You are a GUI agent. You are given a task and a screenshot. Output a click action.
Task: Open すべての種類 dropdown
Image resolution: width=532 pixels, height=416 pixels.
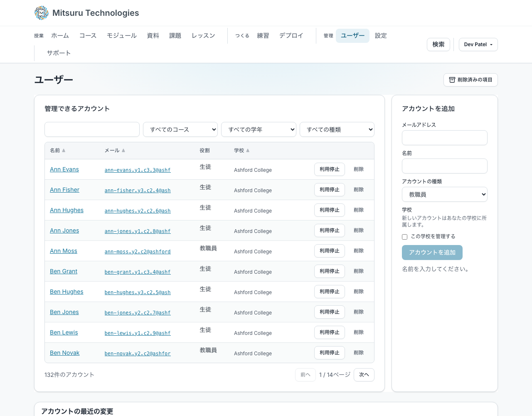337,129
